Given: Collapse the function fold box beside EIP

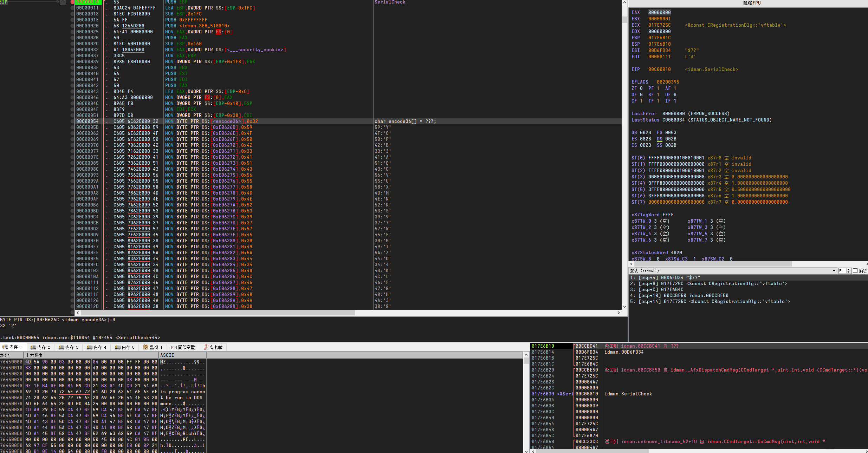Looking at the screenshot, I should [x=63, y=2].
